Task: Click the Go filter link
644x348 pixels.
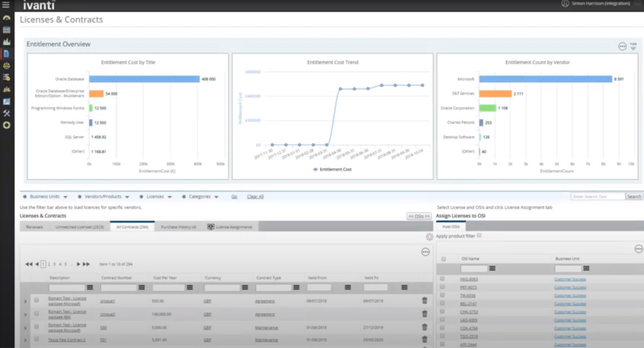Action: (x=234, y=197)
